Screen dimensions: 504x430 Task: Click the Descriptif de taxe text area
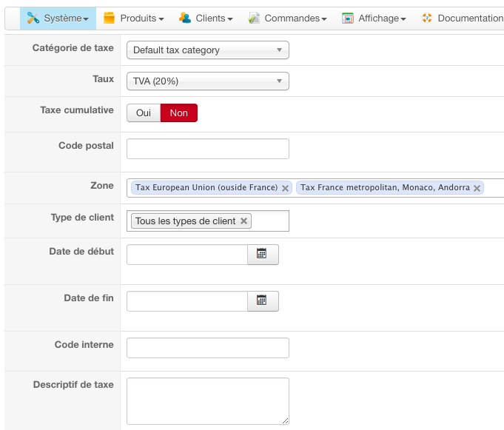[x=207, y=400]
